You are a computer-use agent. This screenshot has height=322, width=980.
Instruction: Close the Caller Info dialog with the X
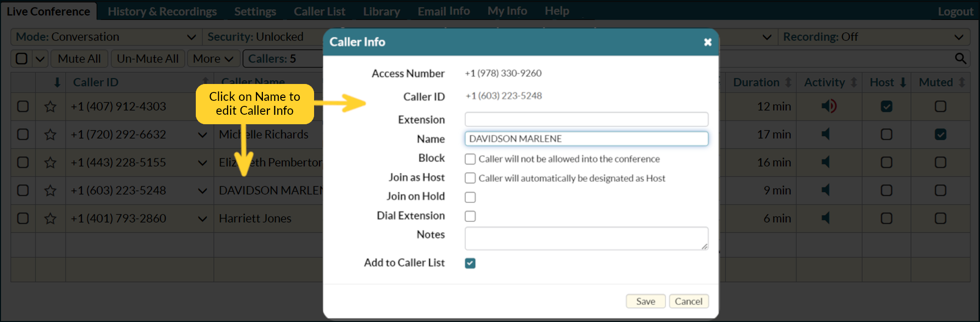point(708,42)
